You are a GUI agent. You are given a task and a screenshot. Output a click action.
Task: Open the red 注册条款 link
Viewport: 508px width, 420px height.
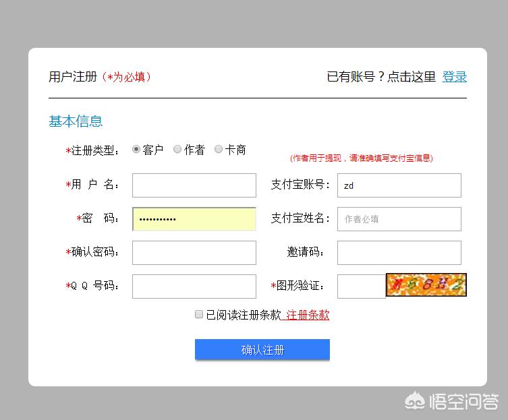307,315
